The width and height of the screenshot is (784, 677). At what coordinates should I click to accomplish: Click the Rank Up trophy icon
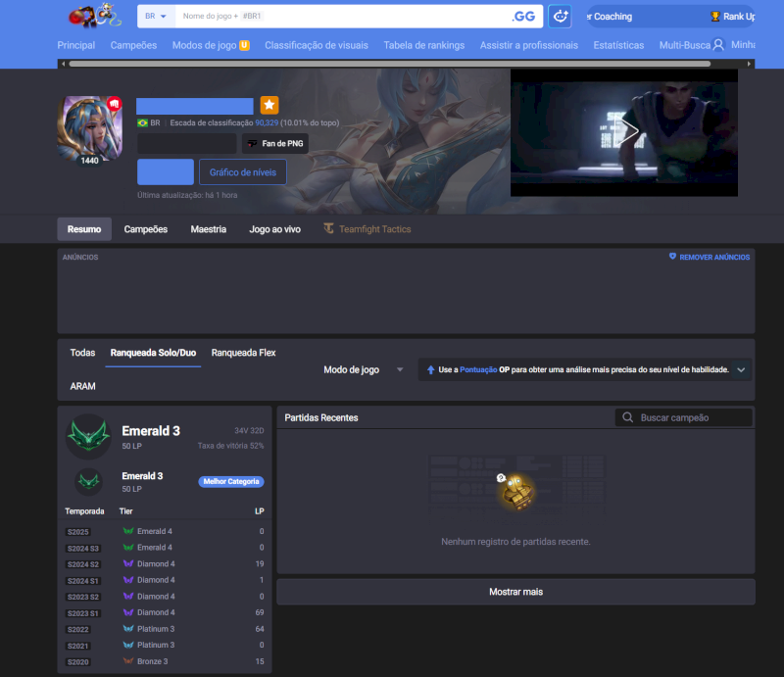click(x=715, y=17)
